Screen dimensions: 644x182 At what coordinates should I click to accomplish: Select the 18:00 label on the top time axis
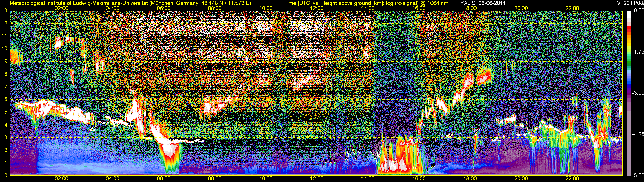point(470,8)
